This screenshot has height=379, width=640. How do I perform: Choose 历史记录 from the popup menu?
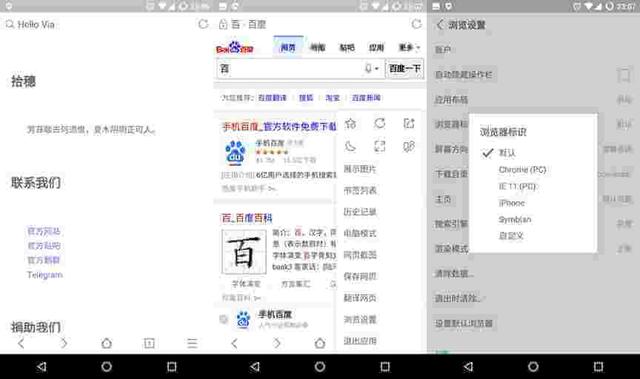360,212
